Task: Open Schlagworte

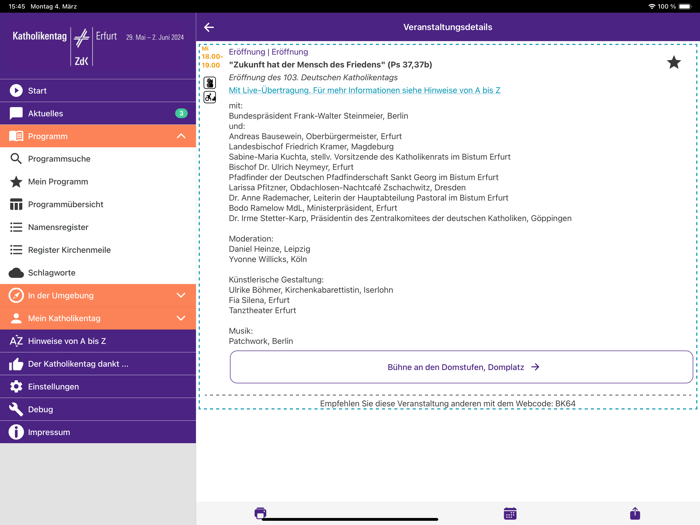Action: (x=98, y=273)
